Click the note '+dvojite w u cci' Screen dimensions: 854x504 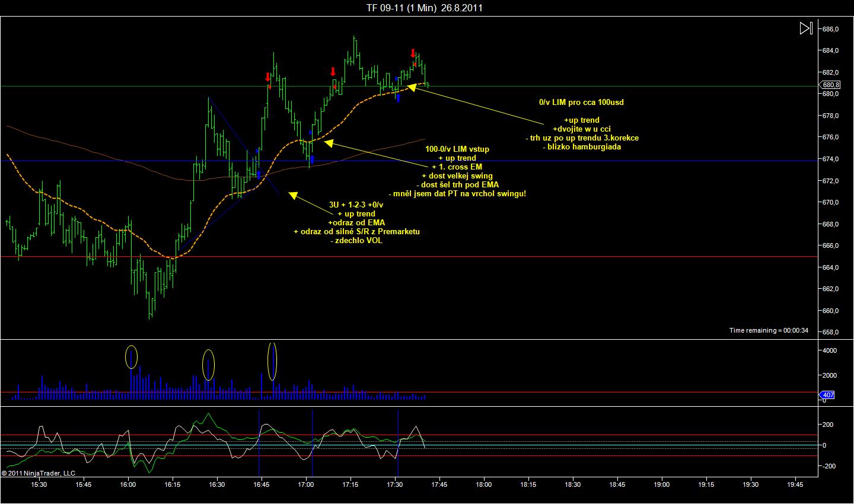[581, 129]
